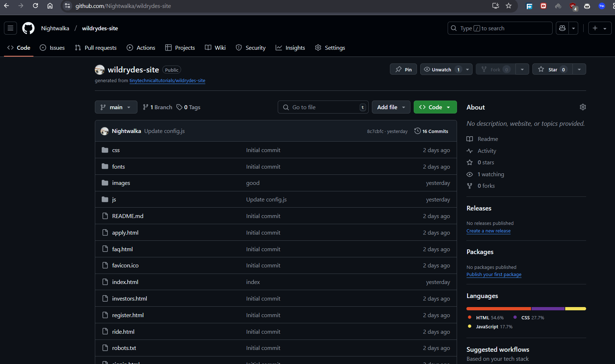Click Publish your first package link

click(494, 274)
